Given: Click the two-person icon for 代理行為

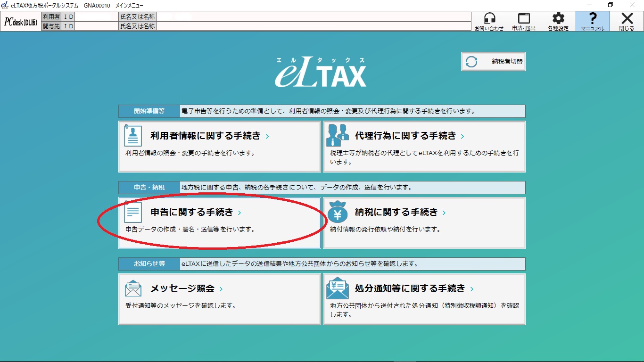Looking at the screenshot, I should pos(338,136).
